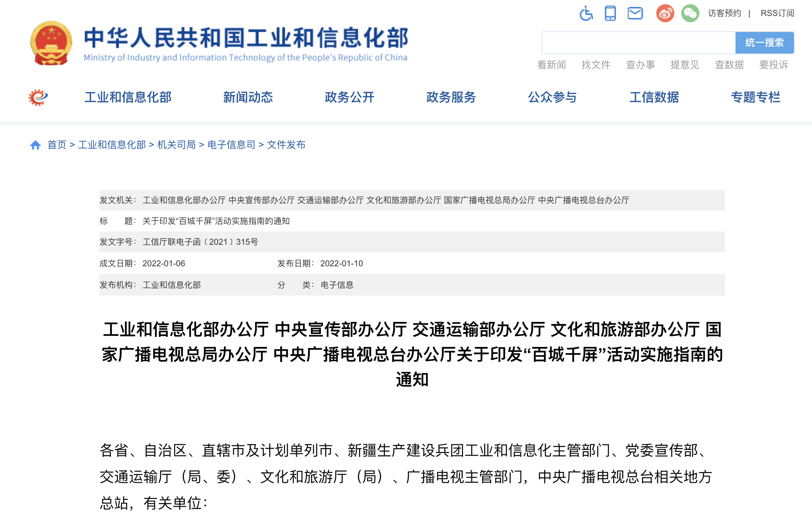The width and height of the screenshot is (812, 527).
Task: Open the 政务公开 navigation menu
Action: [349, 97]
